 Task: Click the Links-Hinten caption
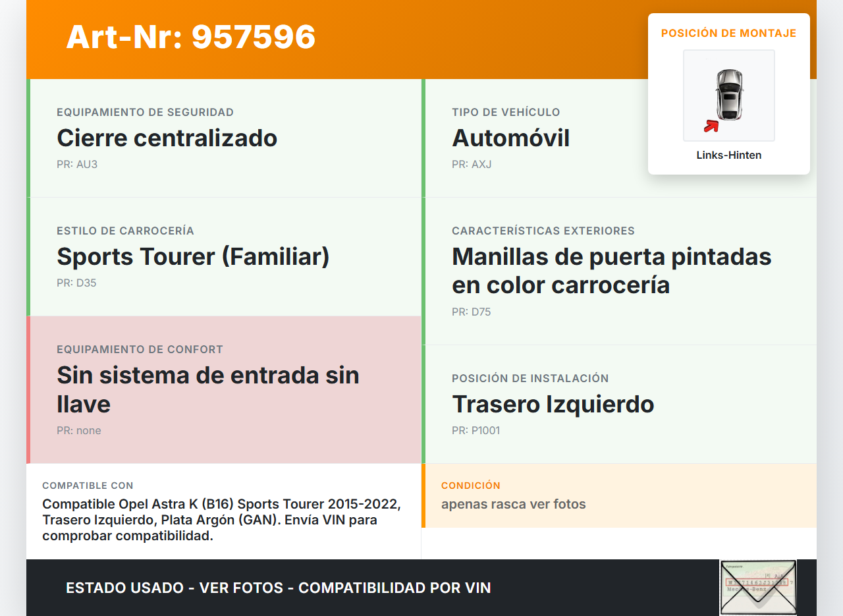click(x=729, y=155)
